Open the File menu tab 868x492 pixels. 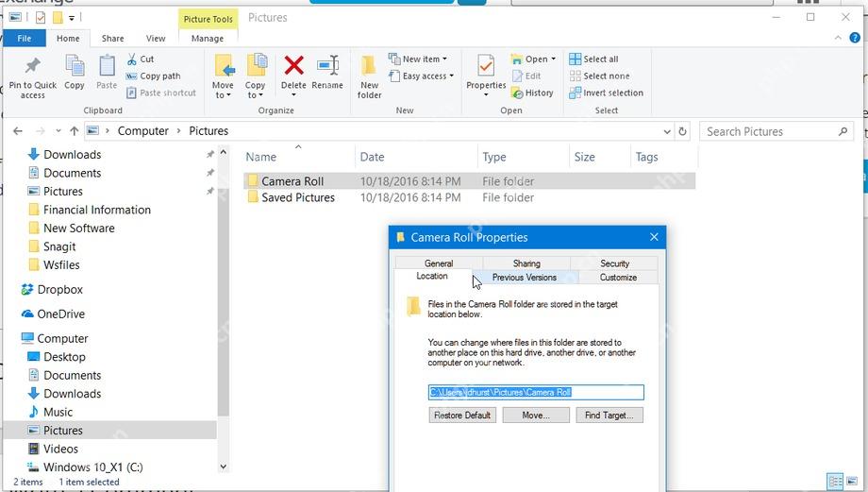click(25, 38)
